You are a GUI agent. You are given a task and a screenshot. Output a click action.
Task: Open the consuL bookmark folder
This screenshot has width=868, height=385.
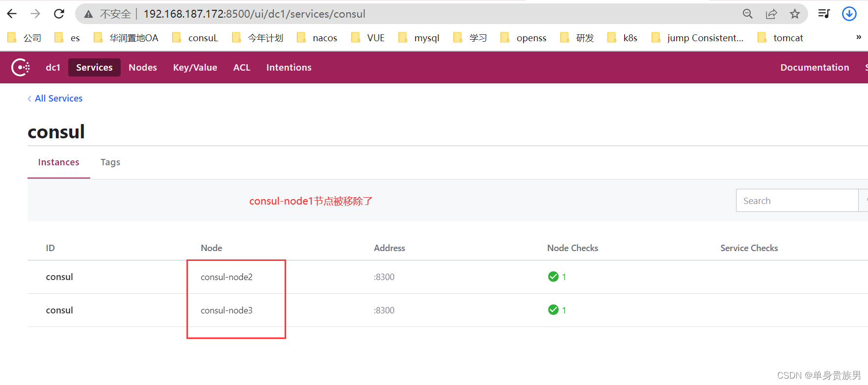(195, 38)
